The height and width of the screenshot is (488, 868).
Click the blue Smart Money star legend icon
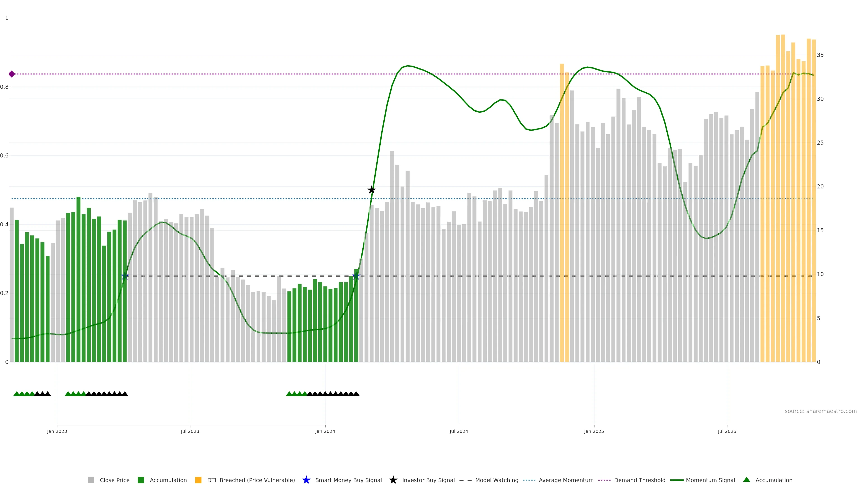tap(306, 480)
